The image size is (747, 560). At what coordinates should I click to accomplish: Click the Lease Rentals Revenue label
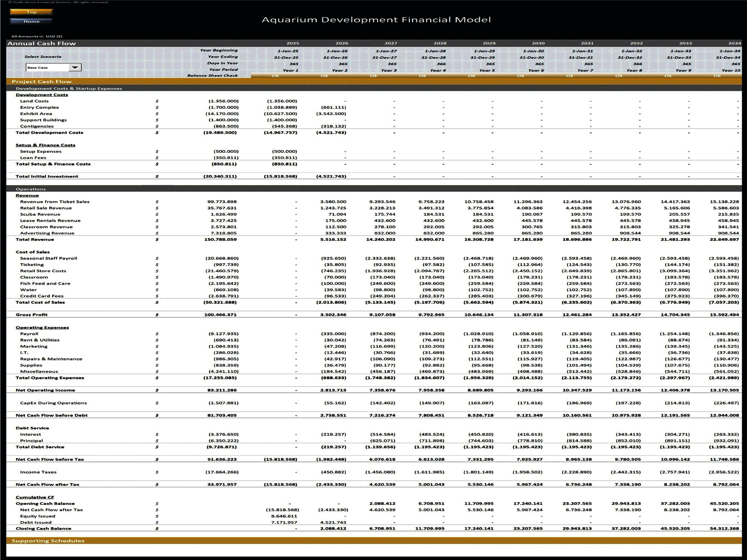point(50,220)
